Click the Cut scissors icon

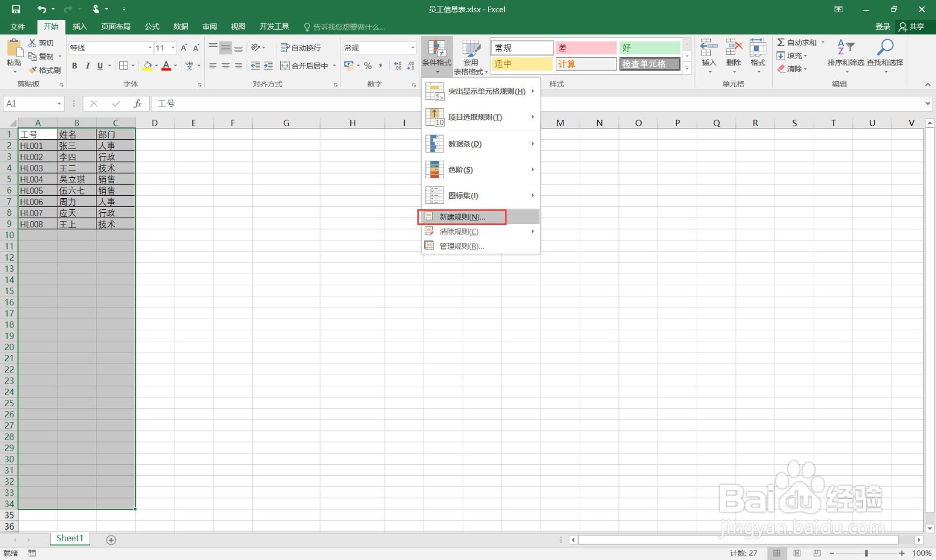click(x=33, y=43)
